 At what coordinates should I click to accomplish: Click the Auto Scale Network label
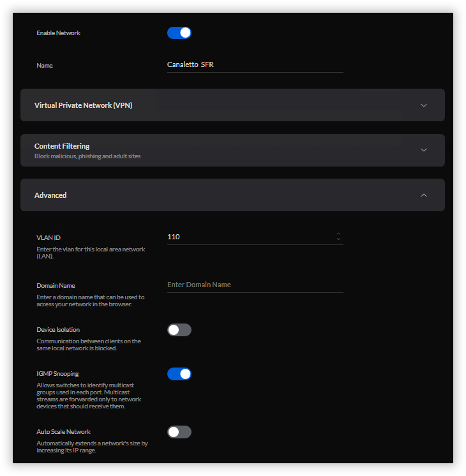tap(63, 432)
